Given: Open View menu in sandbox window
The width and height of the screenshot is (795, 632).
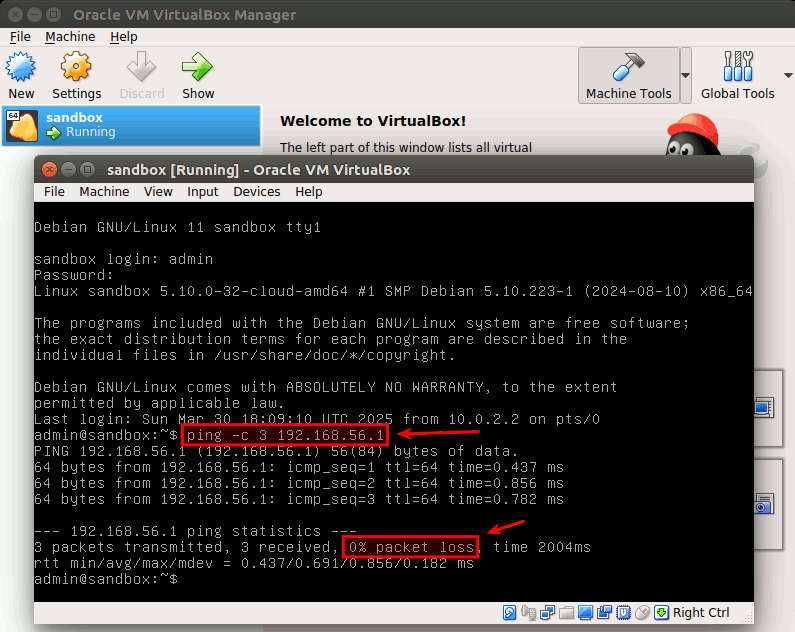Looking at the screenshot, I should click(158, 192).
